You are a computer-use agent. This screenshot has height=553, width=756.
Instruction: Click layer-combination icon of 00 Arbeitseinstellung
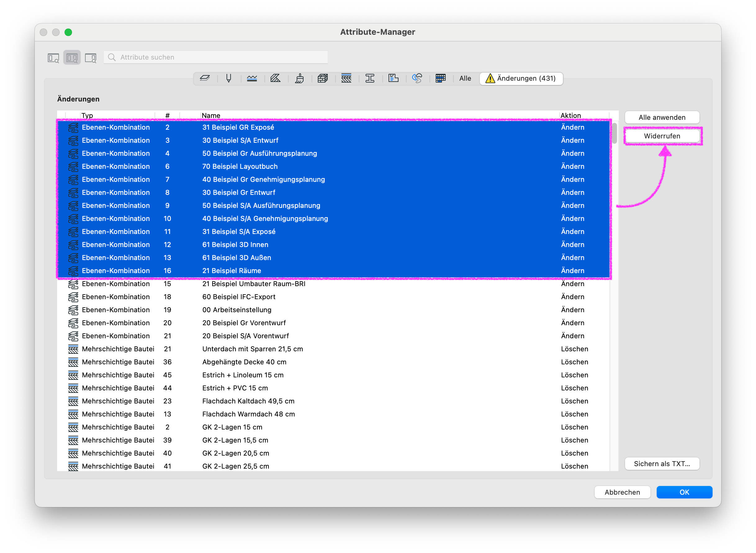(73, 310)
